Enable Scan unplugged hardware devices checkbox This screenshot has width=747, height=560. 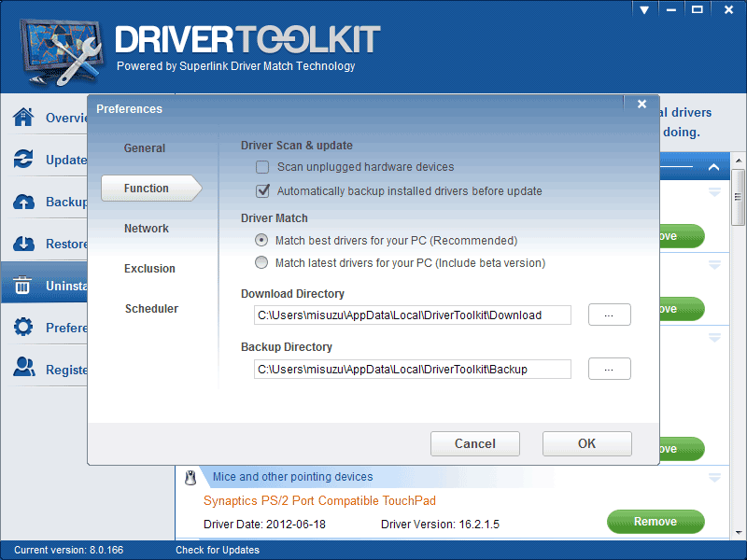(262, 167)
